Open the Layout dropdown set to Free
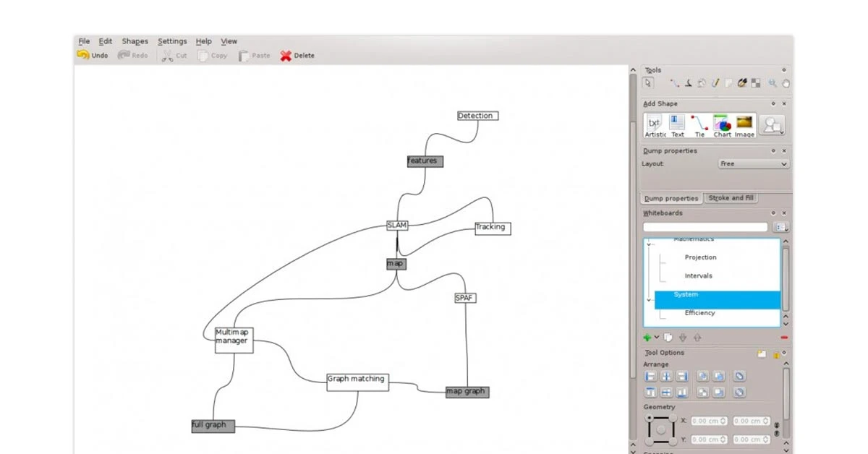The height and width of the screenshot is (454, 868). pyautogui.click(x=753, y=163)
